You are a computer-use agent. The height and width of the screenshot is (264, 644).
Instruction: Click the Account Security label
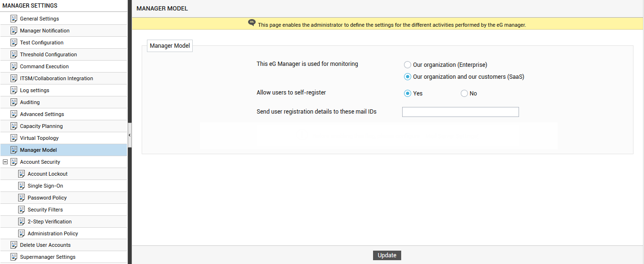click(40, 162)
